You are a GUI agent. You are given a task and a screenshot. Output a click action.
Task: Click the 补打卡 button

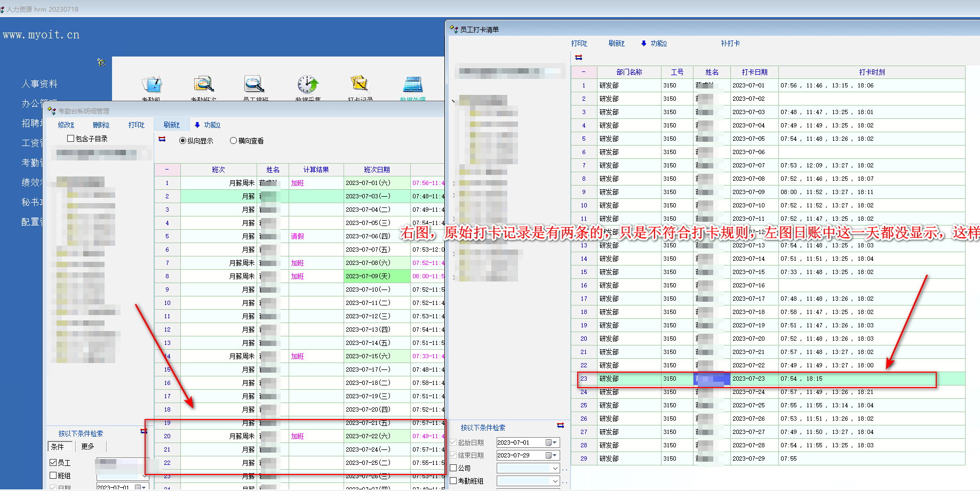click(730, 44)
